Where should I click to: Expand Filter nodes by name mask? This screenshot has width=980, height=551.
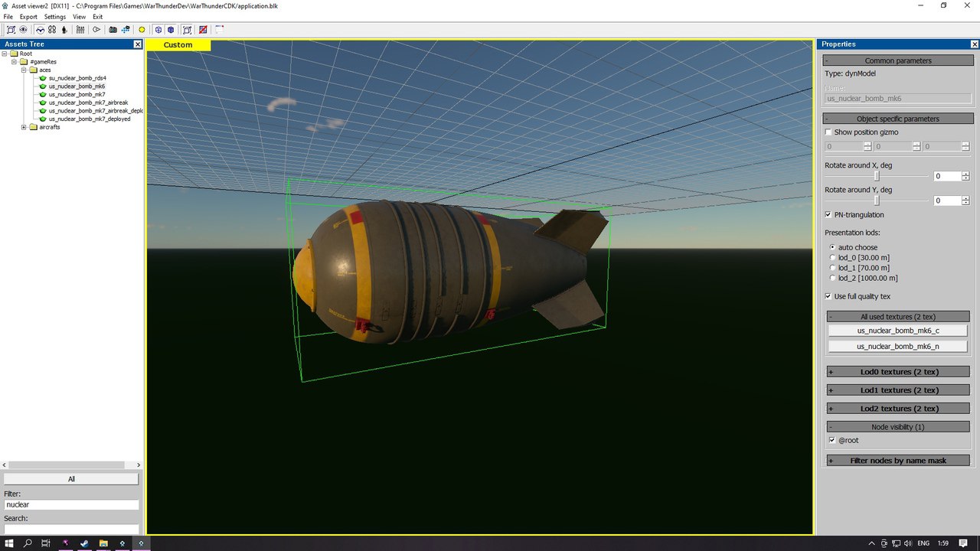pos(898,461)
